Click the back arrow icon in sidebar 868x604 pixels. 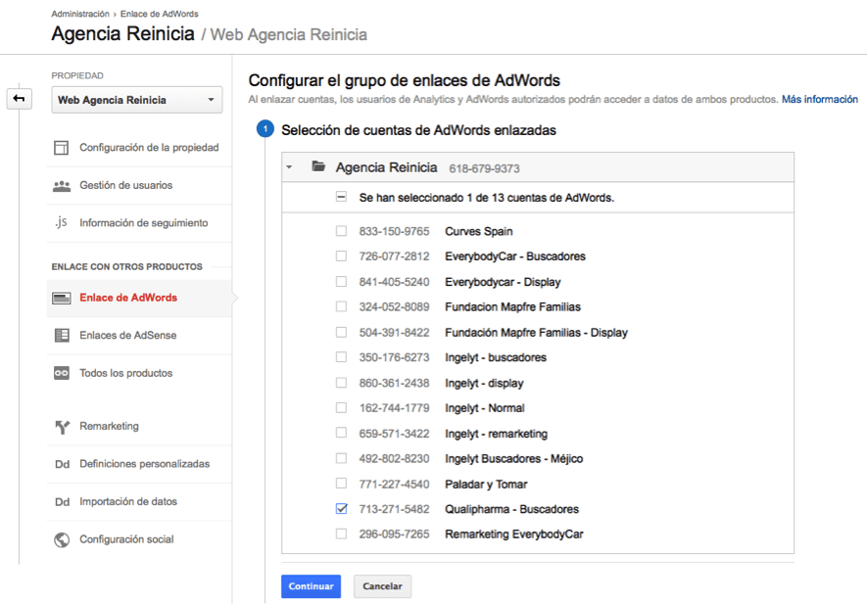pos(19,98)
